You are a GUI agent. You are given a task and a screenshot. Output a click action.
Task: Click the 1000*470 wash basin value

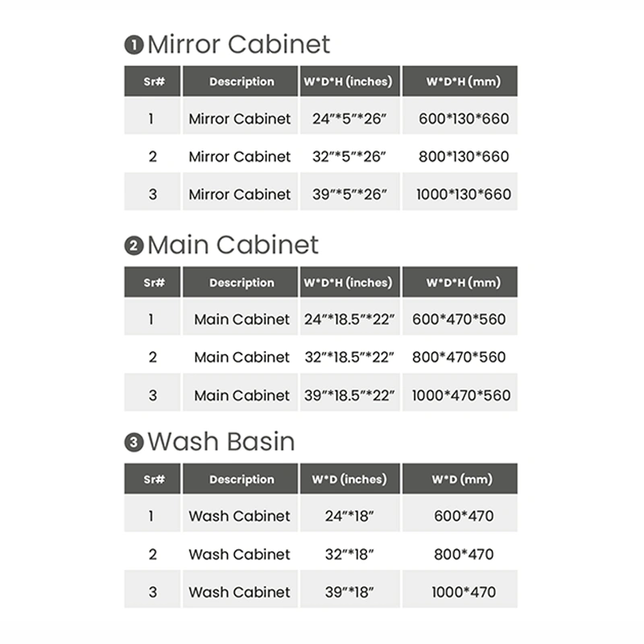pyautogui.click(x=464, y=592)
